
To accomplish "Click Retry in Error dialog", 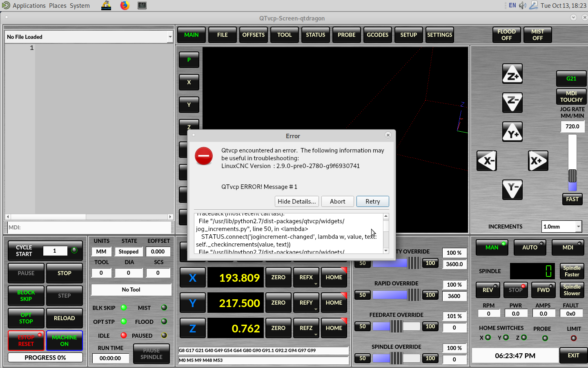I will coord(373,202).
